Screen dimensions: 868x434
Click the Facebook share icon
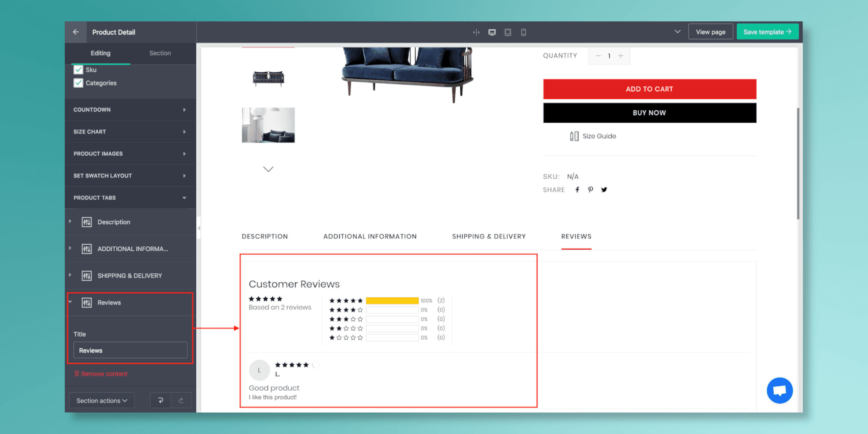(x=577, y=190)
